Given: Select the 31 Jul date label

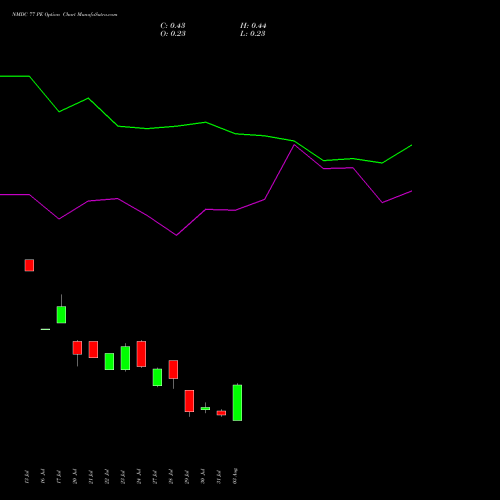Looking at the screenshot, I should pos(219,476).
